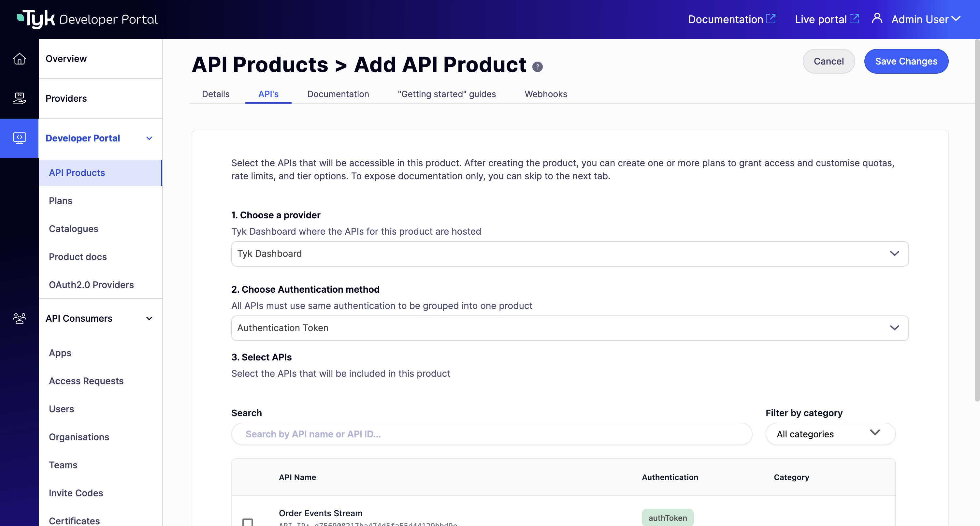Click the help question mark icon
The width and height of the screenshot is (980, 526).
[x=537, y=66]
